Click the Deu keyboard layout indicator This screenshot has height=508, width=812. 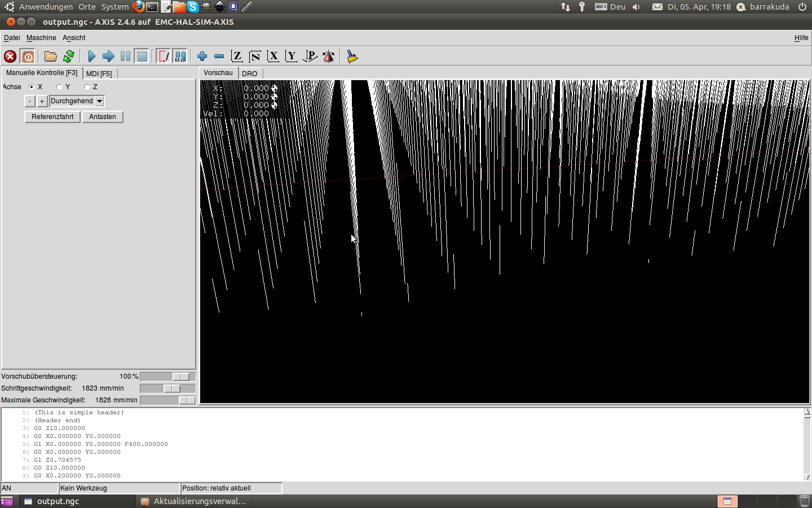[x=610, y=7]
